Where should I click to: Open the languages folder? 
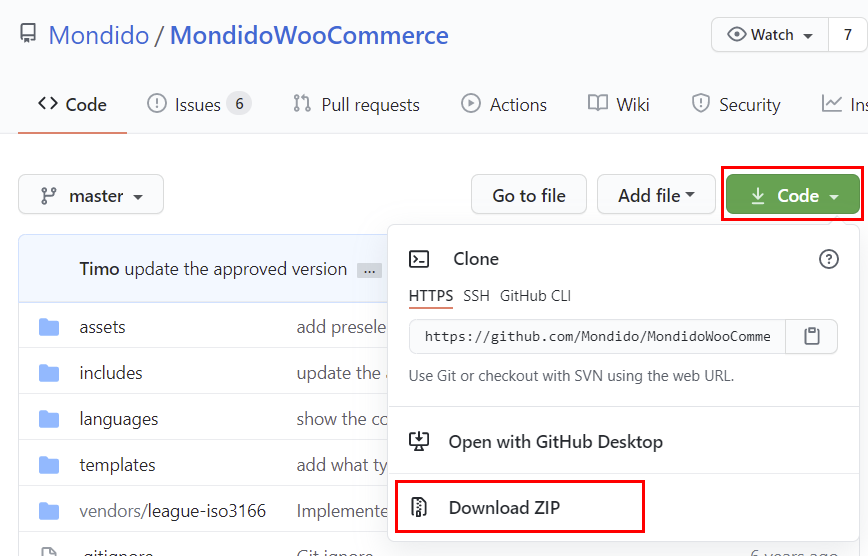pyautogui.click(x=118, y=419)
